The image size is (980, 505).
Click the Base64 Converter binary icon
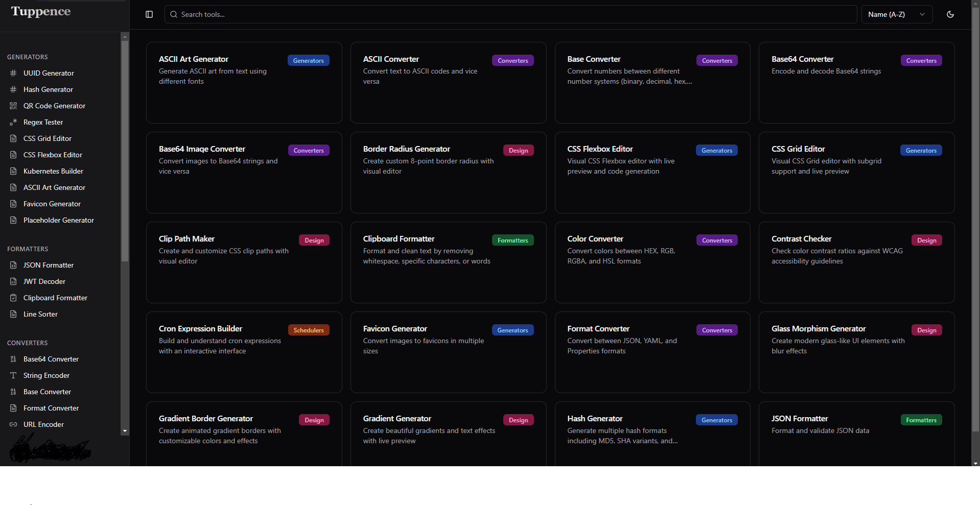[x=13, y=359]
